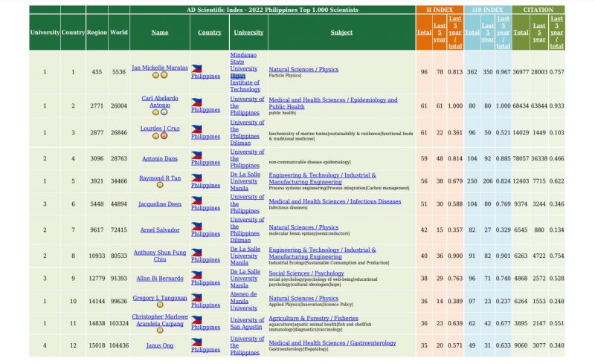Viewport: 595px width, 364px height.
Task: Click the flag icon in Christopher Marlowe Caipang row
Action: [x=196, y=319]
